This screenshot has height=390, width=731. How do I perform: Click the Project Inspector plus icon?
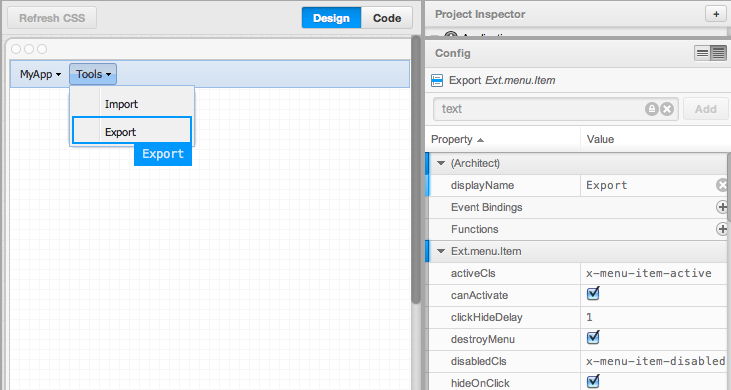pos(716,14)
